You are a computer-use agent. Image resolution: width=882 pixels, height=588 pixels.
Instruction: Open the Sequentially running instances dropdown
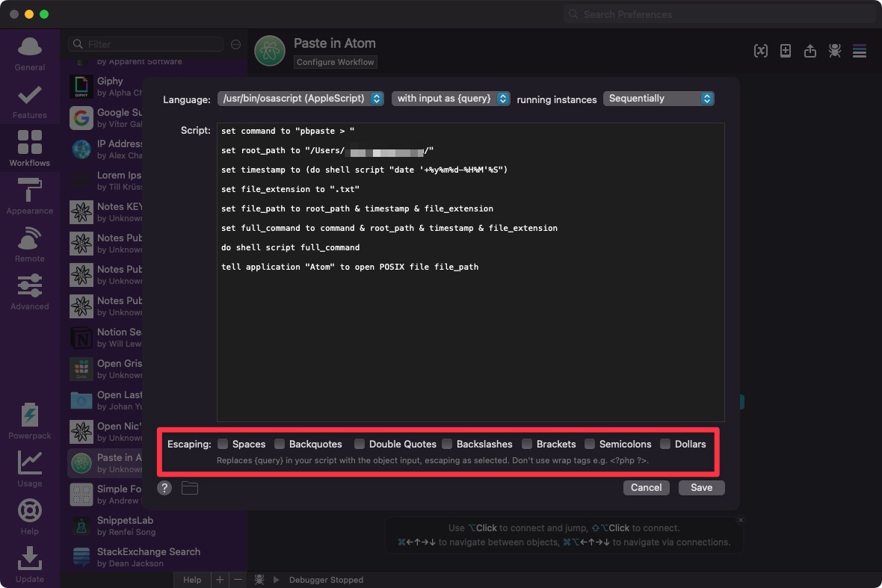click(x=659, y=99)
